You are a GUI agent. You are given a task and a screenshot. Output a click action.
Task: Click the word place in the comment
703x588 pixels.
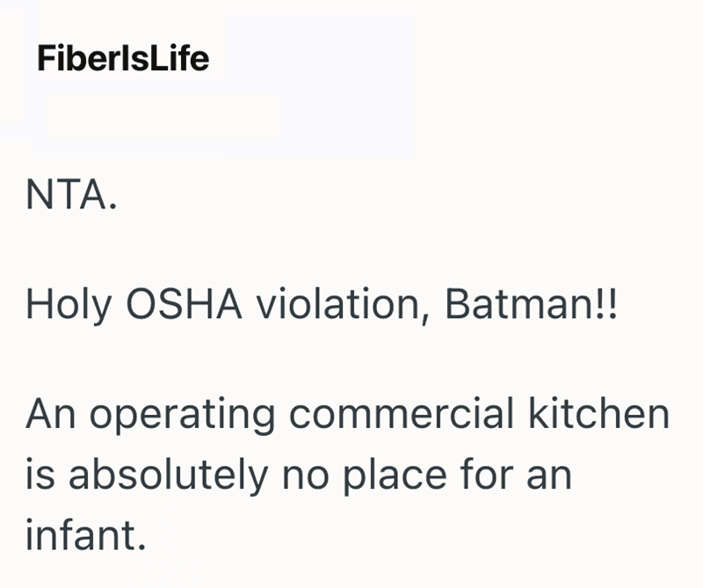[x=395, y=475]
